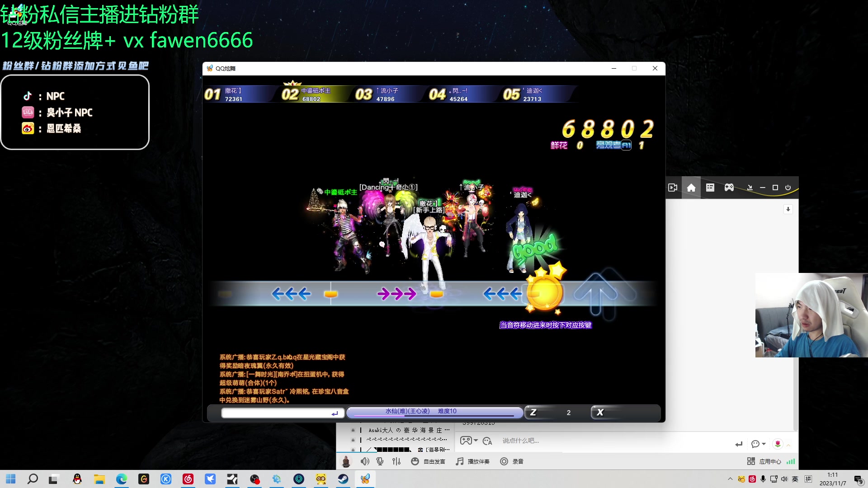
Task: Open the audio mixer sliders icon
Action: coord(396,461)
